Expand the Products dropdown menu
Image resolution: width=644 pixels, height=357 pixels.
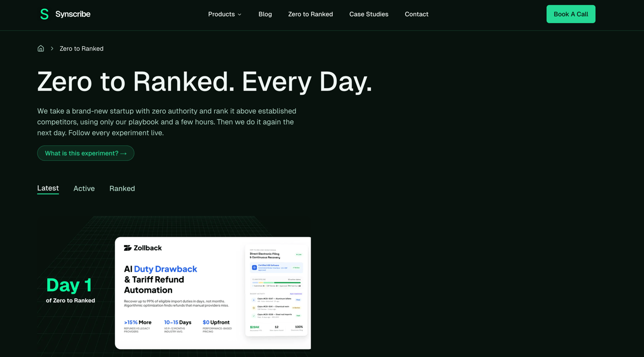[x=225, y=14]
